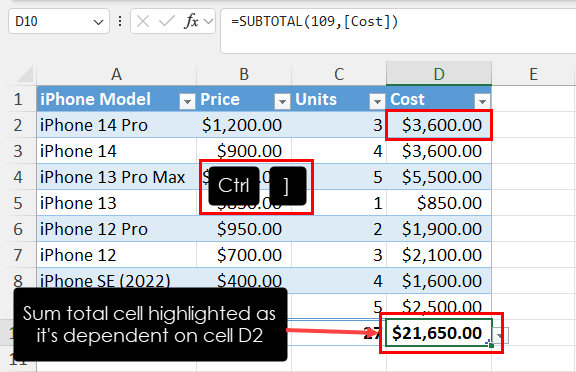Select column B header
The width and height of the screenshot is (576, 372).
(x=244, y=74)
